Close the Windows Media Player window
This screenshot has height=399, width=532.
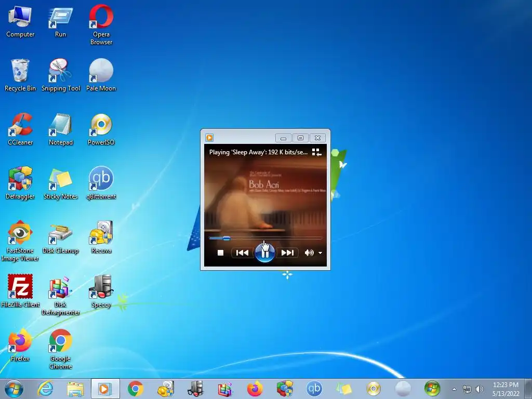(317, 138)
